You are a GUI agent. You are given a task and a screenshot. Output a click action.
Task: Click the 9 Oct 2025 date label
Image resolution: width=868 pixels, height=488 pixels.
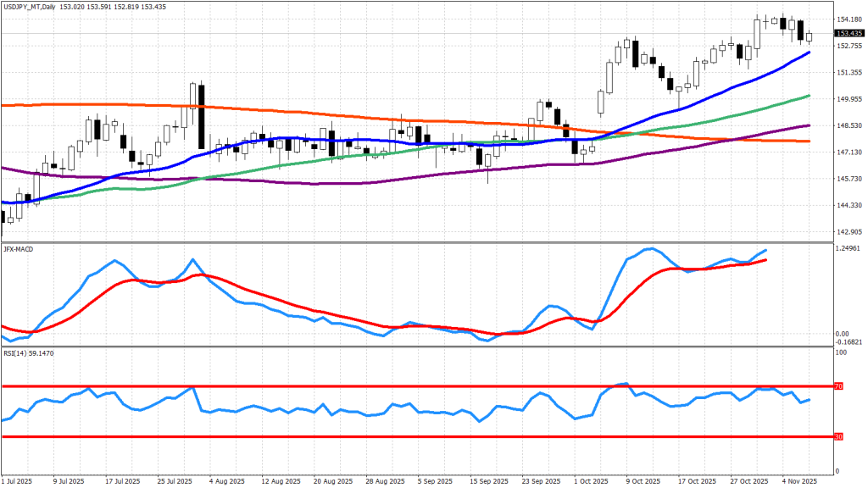point(638,481)
